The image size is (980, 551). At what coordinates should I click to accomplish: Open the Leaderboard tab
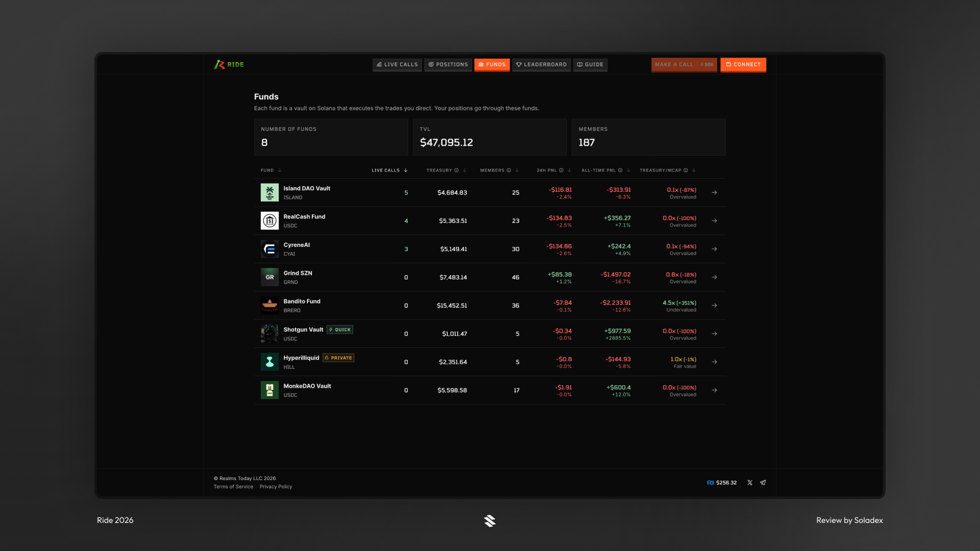pos(542,65)
